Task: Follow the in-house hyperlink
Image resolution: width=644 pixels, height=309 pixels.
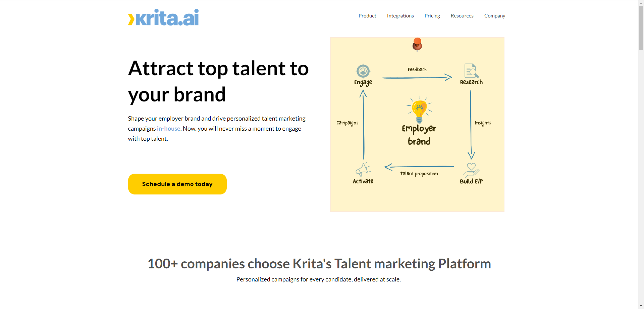Action: click(x=168, y=129)
